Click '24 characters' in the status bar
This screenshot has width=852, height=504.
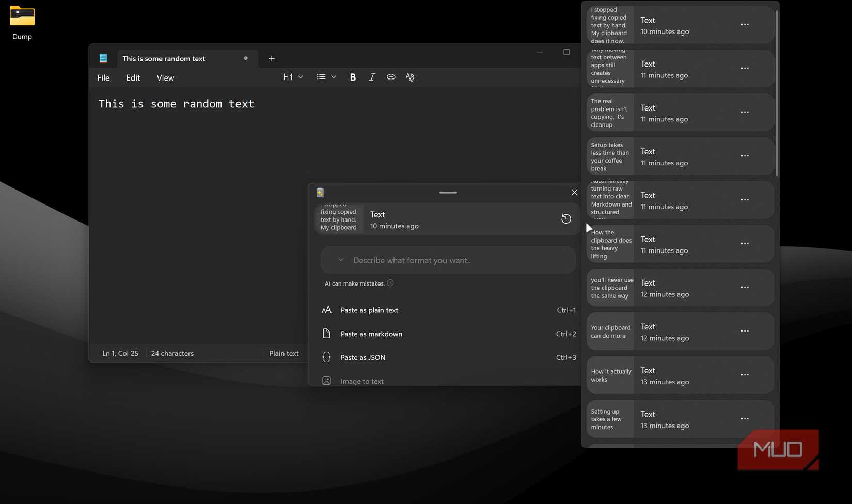(172, 354)
